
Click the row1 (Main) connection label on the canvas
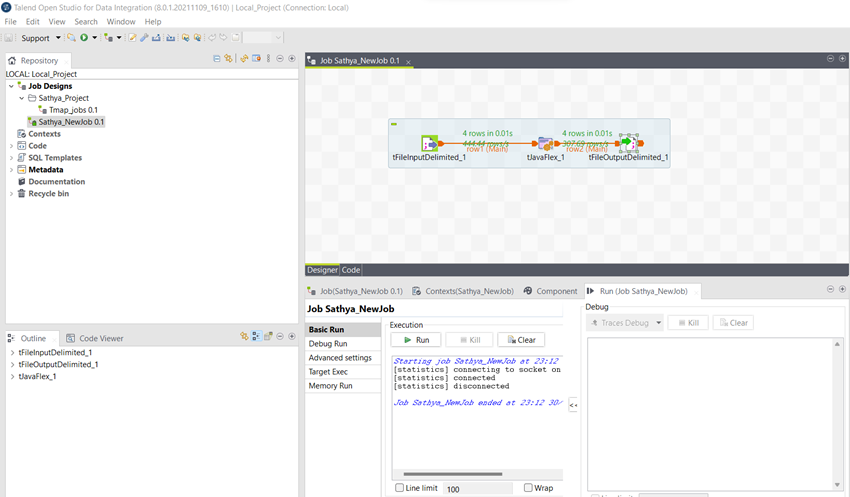click(487, 149)
